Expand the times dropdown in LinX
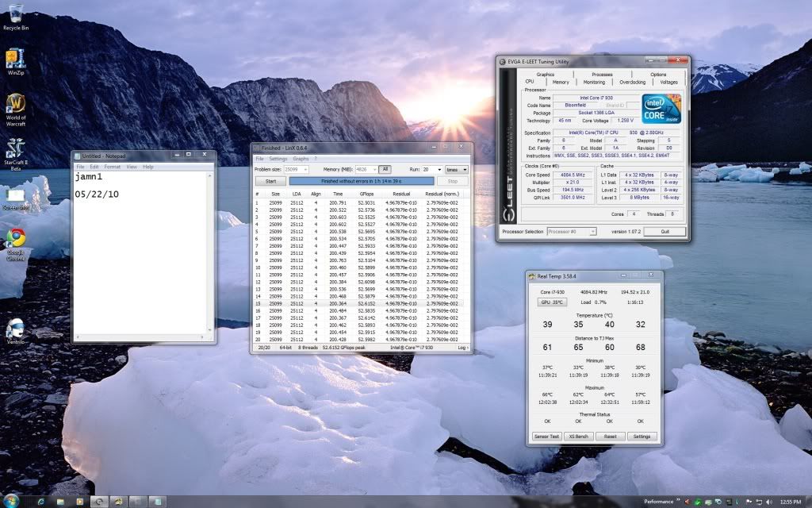Viewport: 812px width, 508px height. 457,169
